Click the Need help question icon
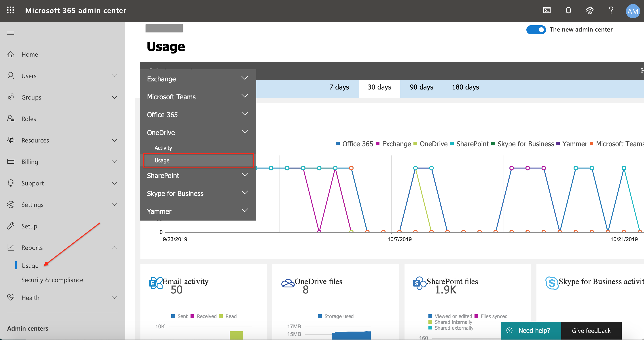644x340 pixels. (x=509, y=331)
